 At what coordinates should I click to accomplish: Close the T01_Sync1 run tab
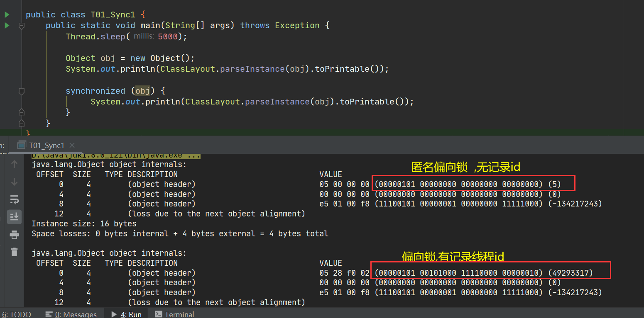click(72, 145)
